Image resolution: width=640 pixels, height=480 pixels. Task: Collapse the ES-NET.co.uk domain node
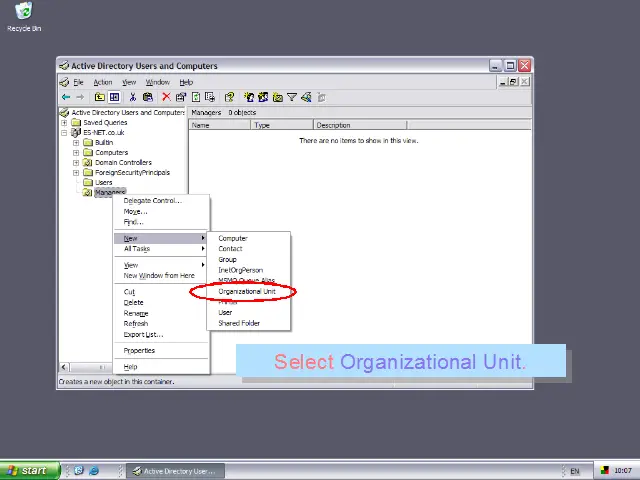[64, 133]
